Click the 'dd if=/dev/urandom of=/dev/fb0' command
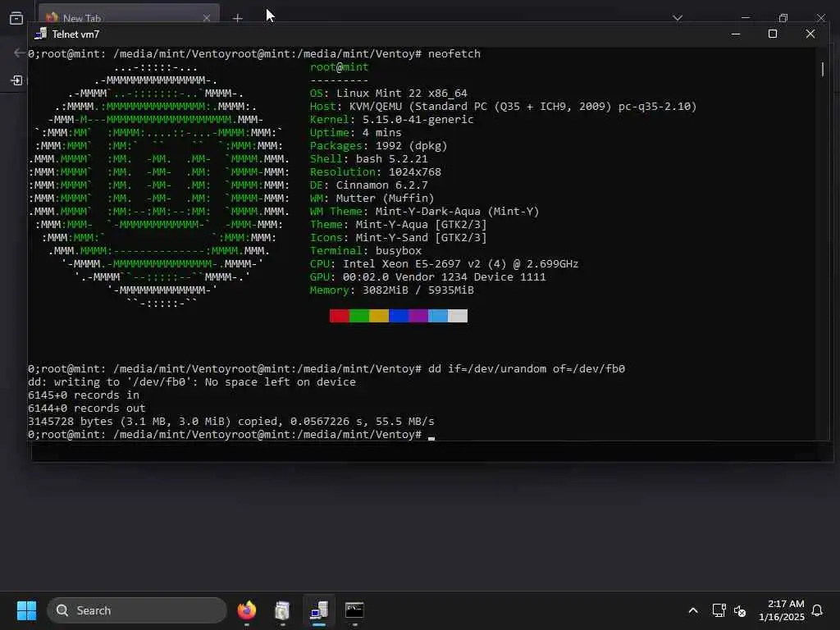840x630 pixels. coord(527,368)
